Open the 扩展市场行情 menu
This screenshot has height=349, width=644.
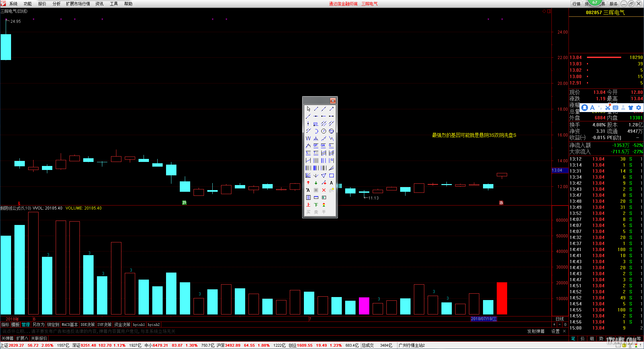78,4
